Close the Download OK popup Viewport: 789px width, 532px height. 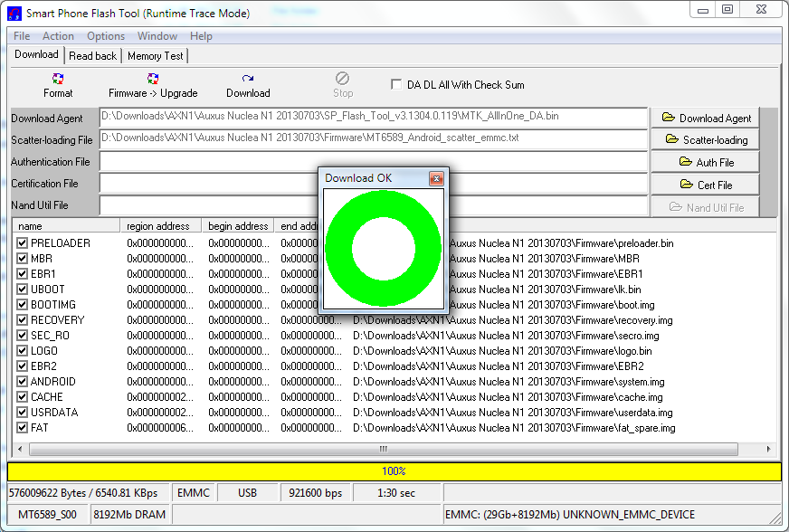click(x=436, y=178)
